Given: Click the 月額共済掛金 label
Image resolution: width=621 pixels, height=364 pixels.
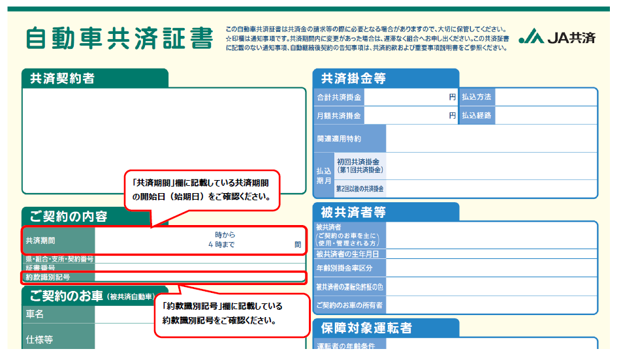Looking at the screenshot, I should point(339,115).
